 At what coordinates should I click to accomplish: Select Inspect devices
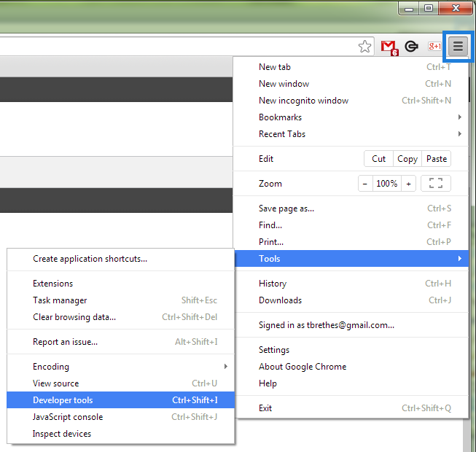pyautogui.click(x=120, y=434)
